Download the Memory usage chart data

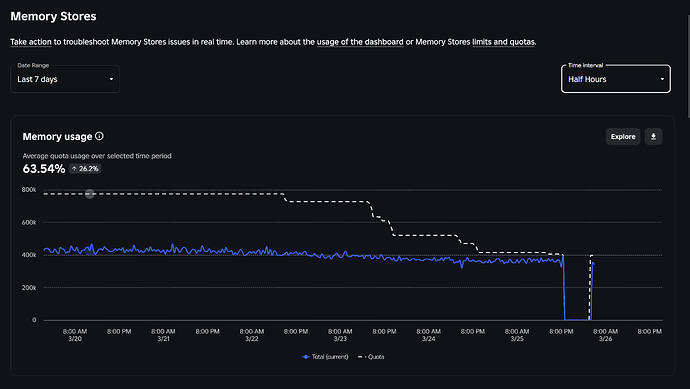[x=653, y=136]
